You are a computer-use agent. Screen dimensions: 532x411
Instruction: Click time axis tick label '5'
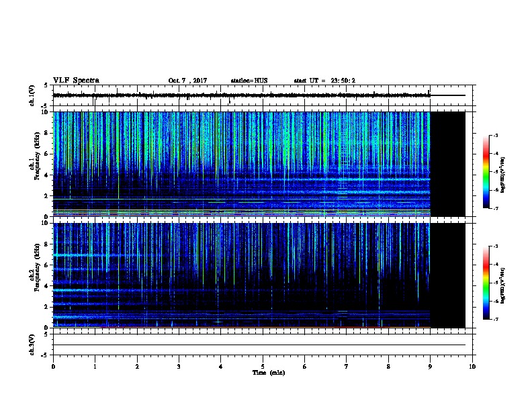point(263,367)
